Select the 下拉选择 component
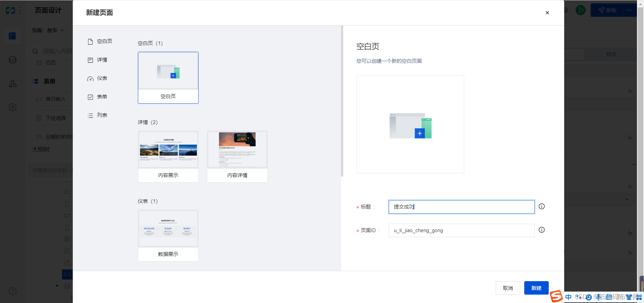The image size is (644, 303). tap(52, 118)
